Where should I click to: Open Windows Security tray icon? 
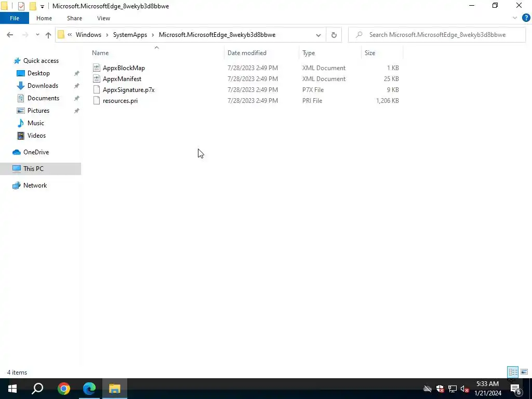(x=440, y=389)
